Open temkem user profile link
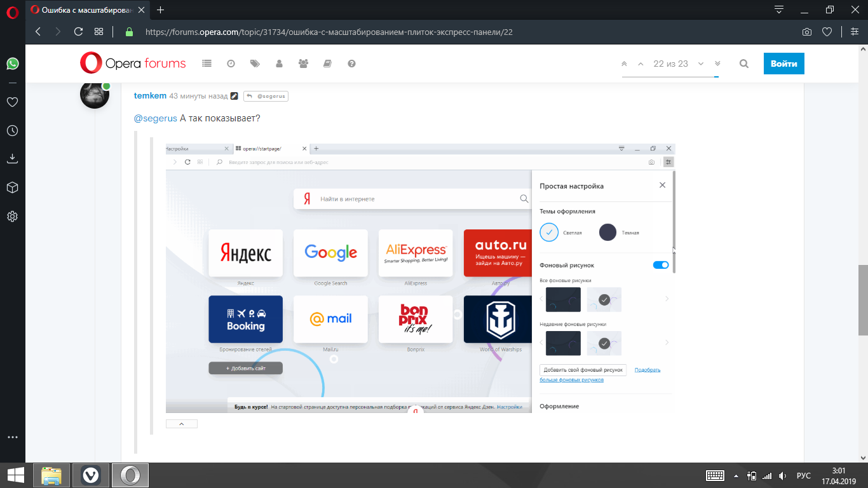The height and width of the screenshot is (488, 868). 150,96
